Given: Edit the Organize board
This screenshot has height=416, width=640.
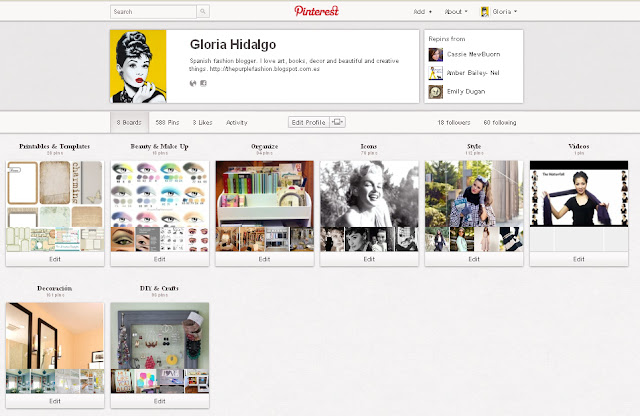Looking at the screenshot, I should 264,259.
